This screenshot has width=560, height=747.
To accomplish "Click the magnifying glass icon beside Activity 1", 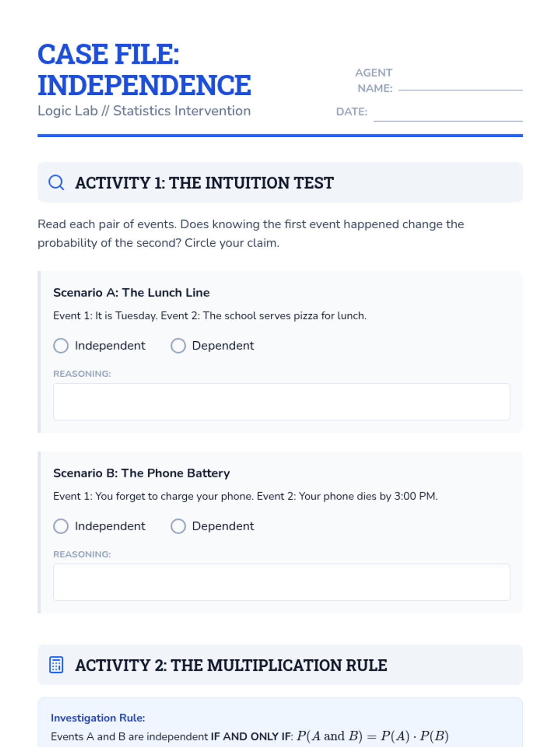I will click(56, 183).
